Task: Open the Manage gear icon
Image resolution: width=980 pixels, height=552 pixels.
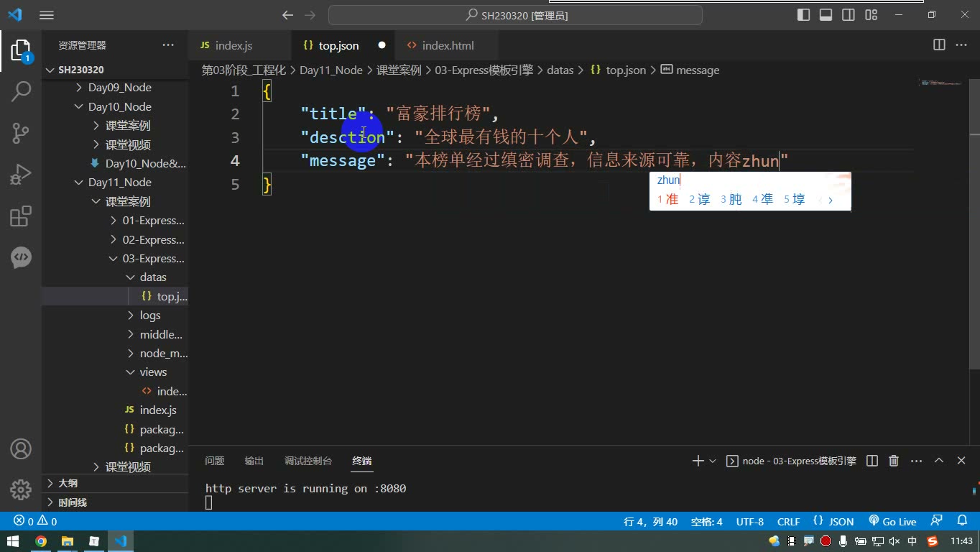Action: [20, 489]
